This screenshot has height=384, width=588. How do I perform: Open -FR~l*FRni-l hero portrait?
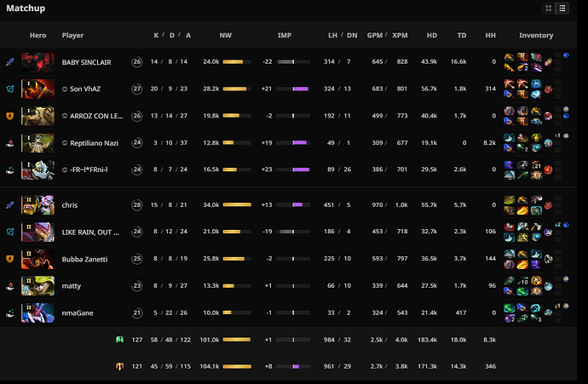click(x=37, y=169)
